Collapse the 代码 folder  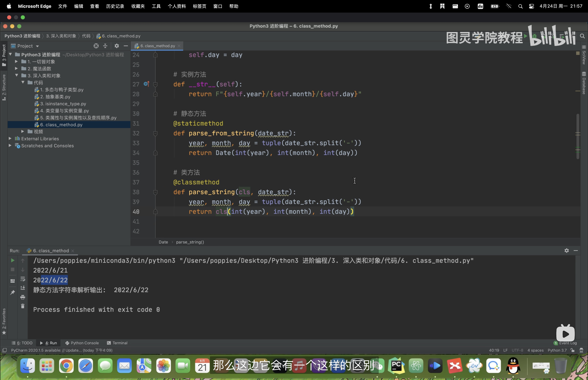[23, 82]
